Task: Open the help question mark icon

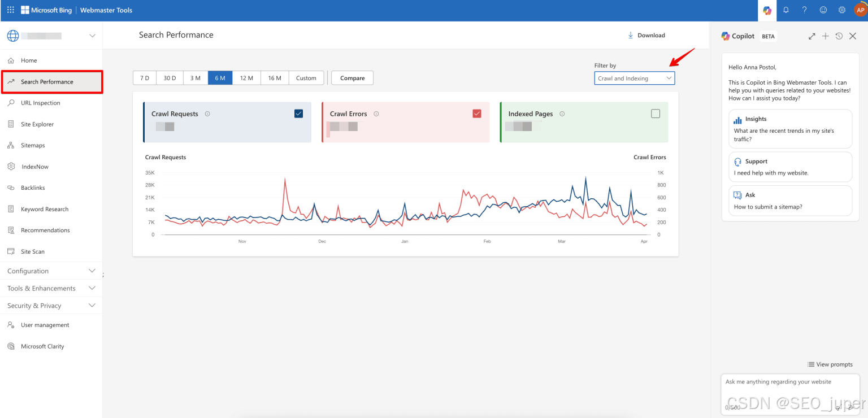Action: (x=804, y=10)
